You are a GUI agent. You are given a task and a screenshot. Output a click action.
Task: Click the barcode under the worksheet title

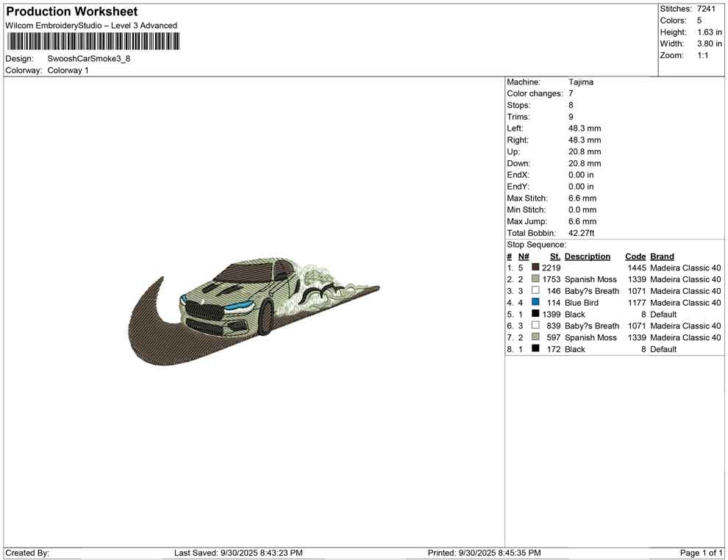pos(90,41)
